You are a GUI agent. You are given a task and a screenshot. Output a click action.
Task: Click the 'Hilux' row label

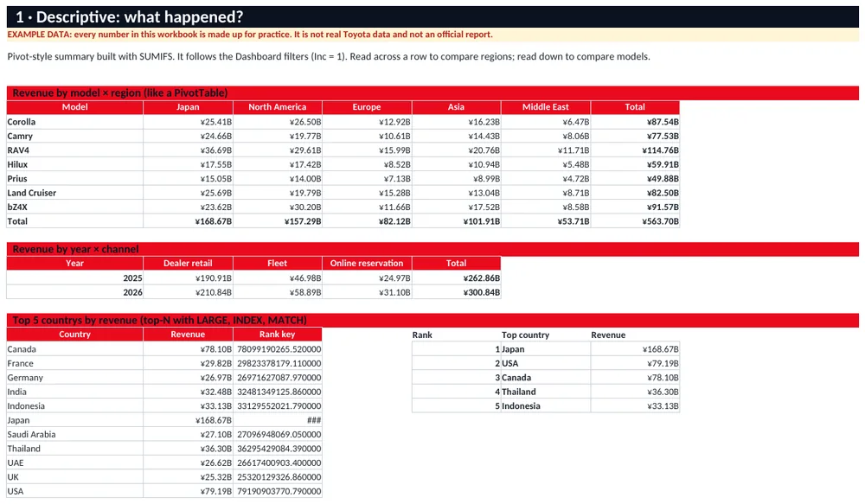pyautogui.click(x=75, y=164)
